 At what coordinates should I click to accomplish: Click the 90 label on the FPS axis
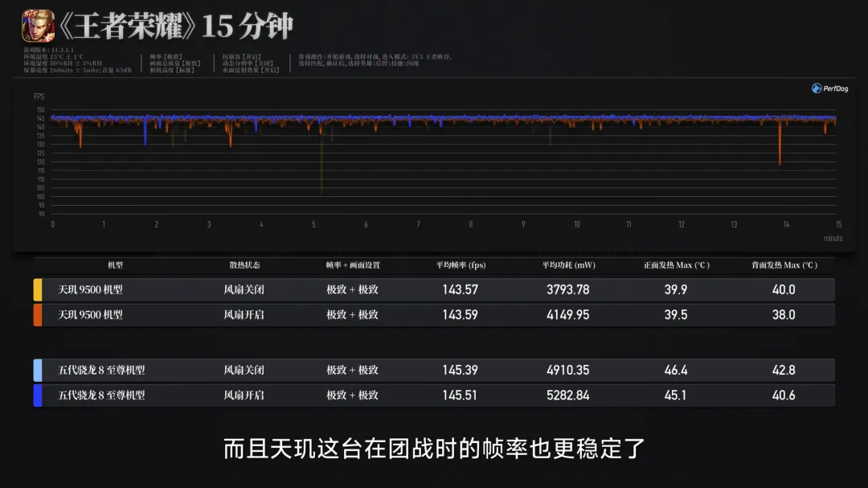(42, 214)
